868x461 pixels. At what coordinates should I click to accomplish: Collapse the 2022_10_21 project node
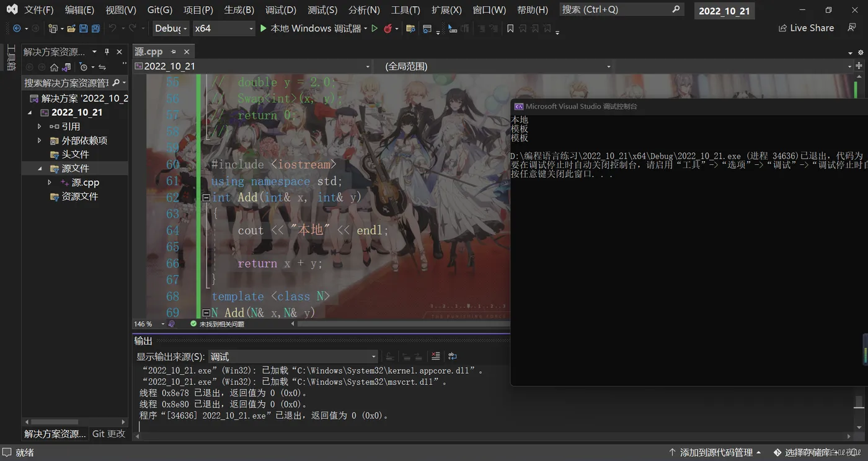(x=30, y=113)
